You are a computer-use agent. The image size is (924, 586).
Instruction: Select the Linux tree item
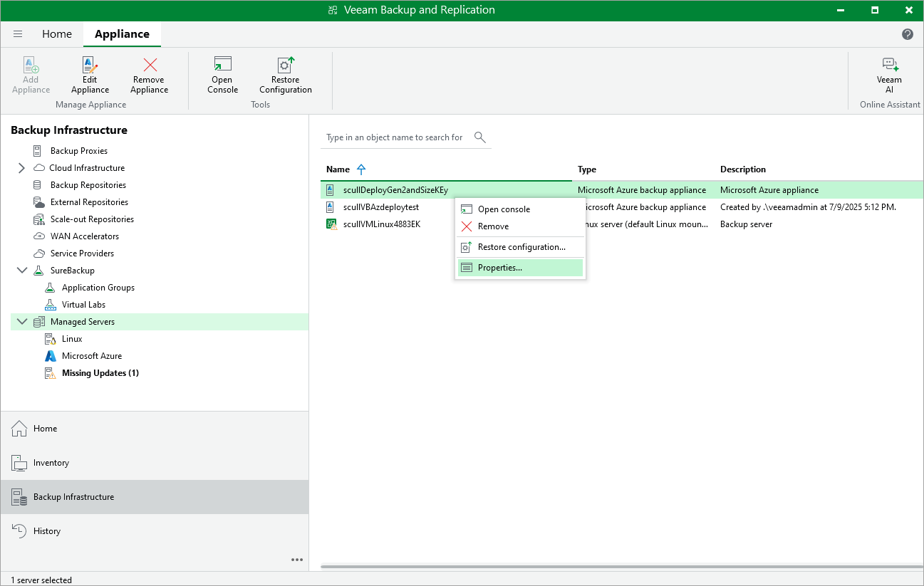click(x=72, y=339)
